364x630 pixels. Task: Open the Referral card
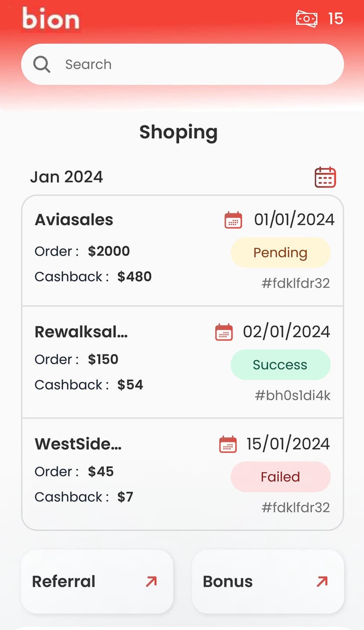coord(97,582)
